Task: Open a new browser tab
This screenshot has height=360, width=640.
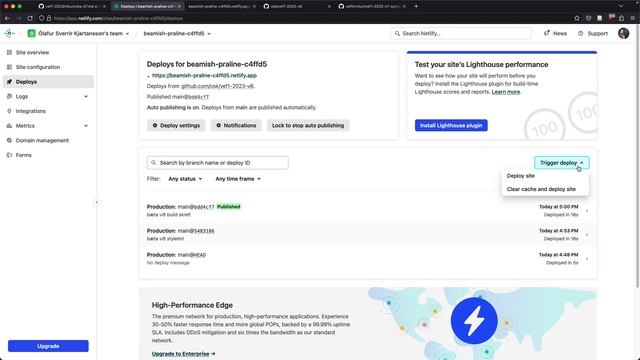Action: [x=416, y=7]
